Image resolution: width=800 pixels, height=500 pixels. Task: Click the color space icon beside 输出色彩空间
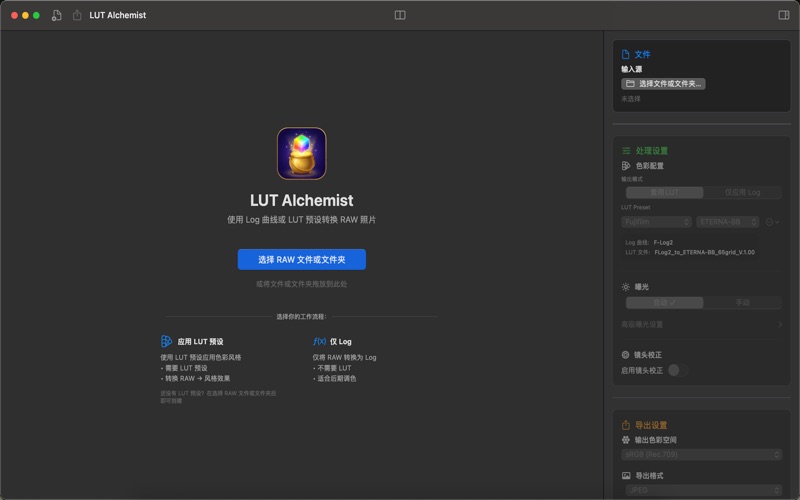pyautogui.click(x=626, y=440)
